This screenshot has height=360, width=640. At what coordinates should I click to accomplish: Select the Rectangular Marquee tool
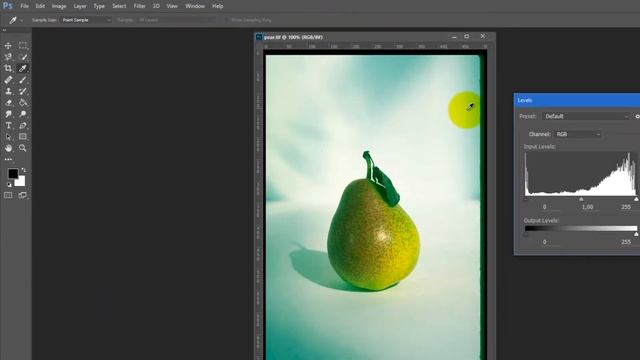23,45
